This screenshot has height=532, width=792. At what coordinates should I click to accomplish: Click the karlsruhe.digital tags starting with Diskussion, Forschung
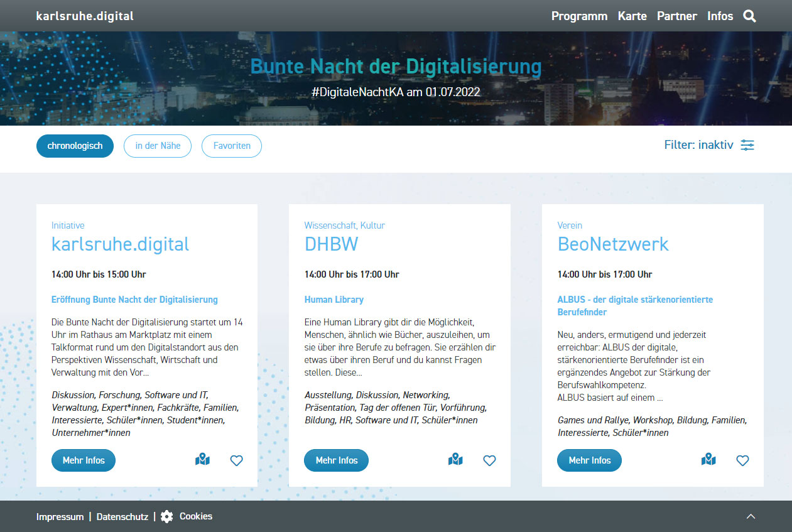[146, 414]
